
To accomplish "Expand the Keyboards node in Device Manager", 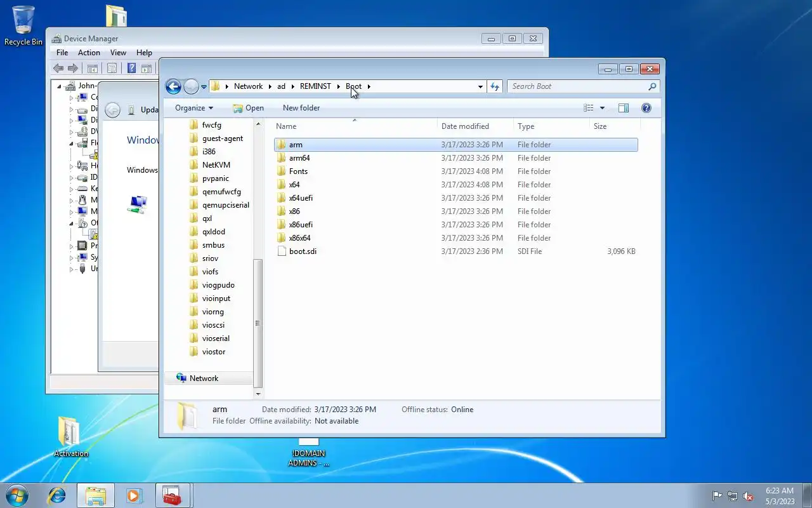I will pos(72,189).
